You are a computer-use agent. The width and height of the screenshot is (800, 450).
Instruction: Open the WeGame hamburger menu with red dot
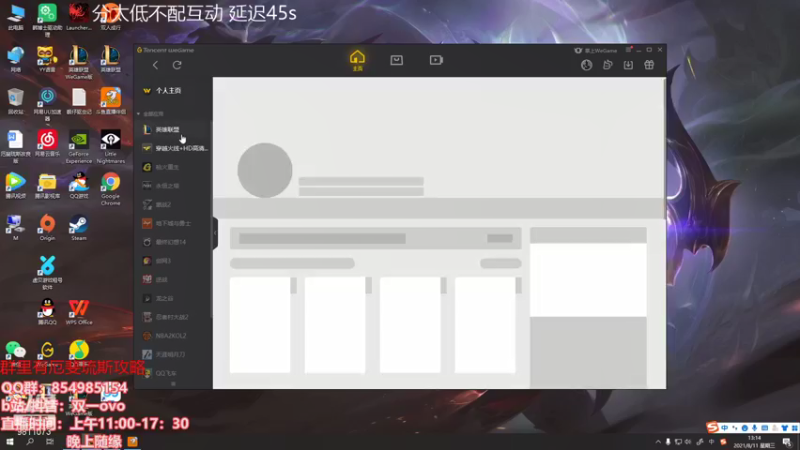(x=629, y=50)
